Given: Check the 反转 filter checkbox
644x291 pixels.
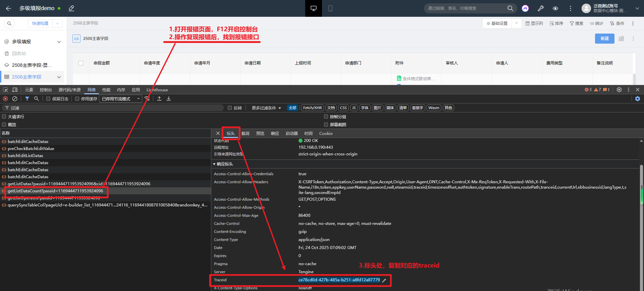Looking at the screenshot, I should point(230,108).
